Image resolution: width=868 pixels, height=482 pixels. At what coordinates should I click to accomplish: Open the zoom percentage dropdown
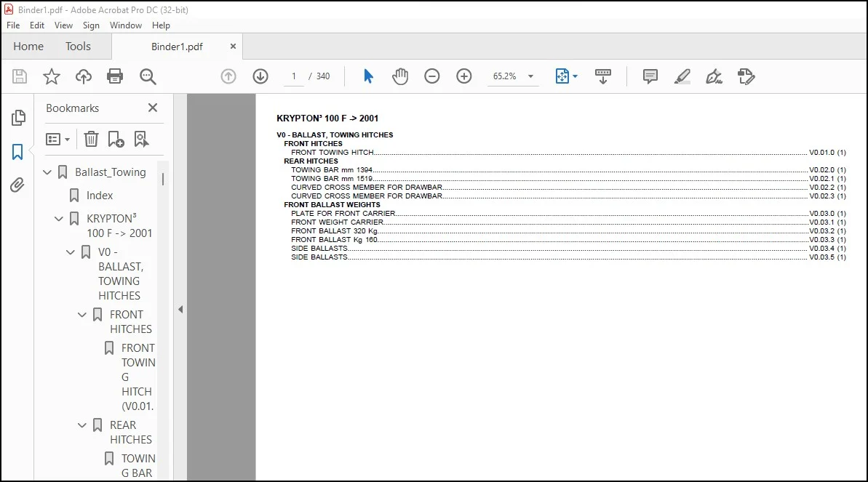pyautogui.click(x=530, y=76)
